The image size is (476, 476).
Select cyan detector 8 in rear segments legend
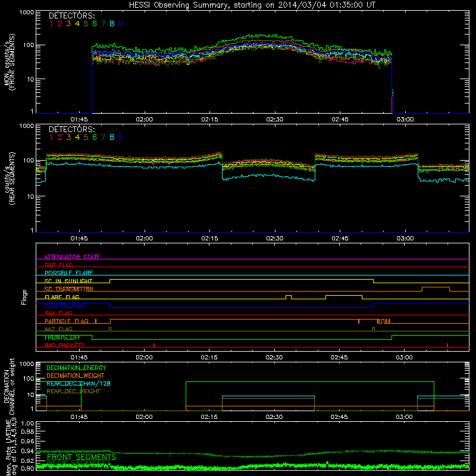112,137
